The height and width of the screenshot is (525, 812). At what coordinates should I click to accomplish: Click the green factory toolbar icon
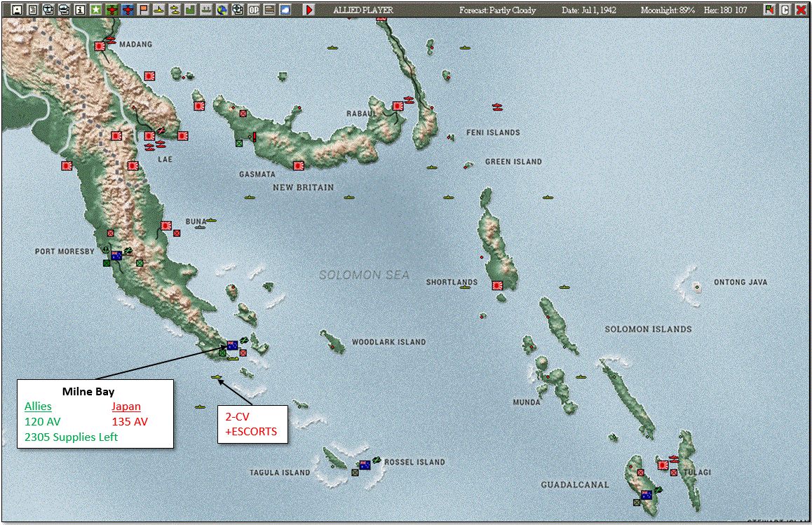(191, 9)
